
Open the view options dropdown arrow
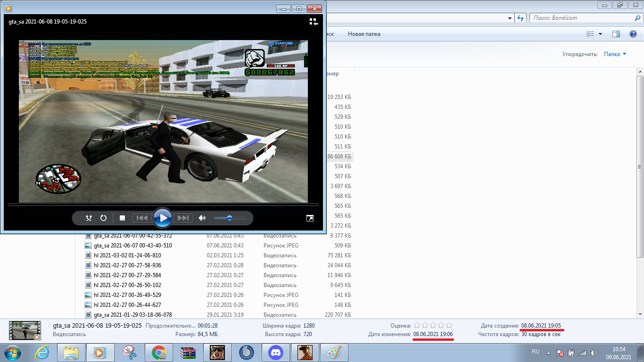(x=600, y=34)
